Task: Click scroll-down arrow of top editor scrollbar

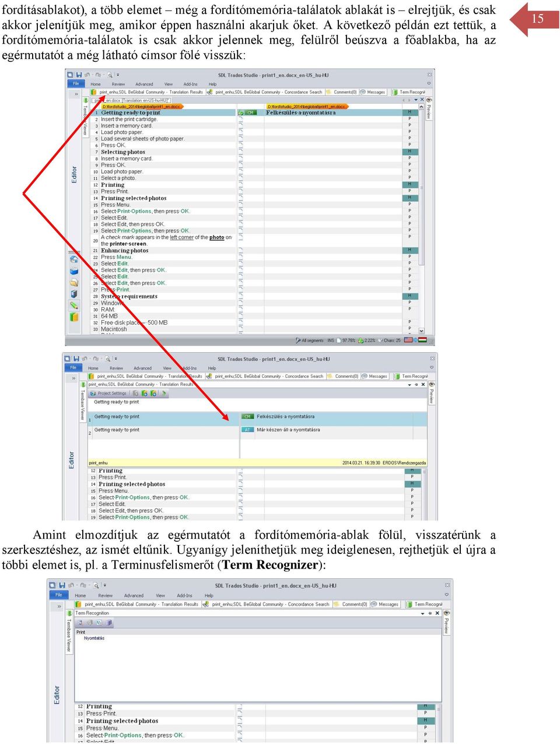Action: pos(422,331)
